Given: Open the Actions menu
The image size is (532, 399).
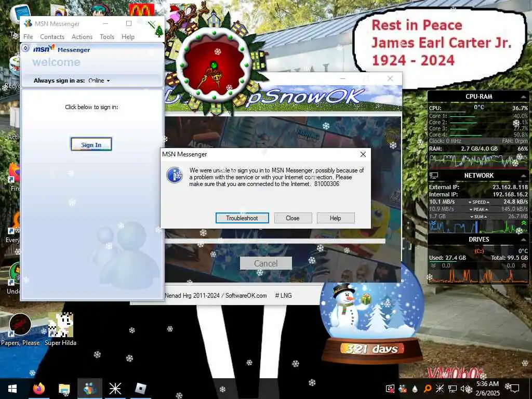Looking at the screenshot, I should click(x=82, y=37).
